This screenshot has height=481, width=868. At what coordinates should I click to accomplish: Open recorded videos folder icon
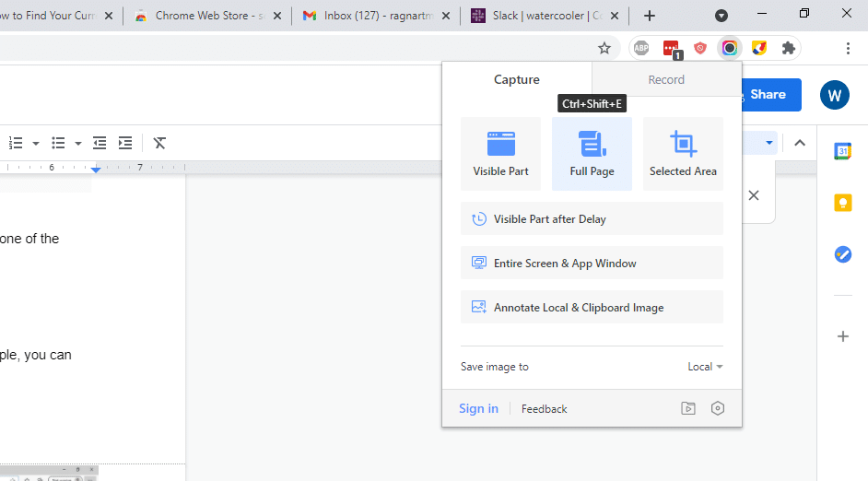(x=688, y=408)
